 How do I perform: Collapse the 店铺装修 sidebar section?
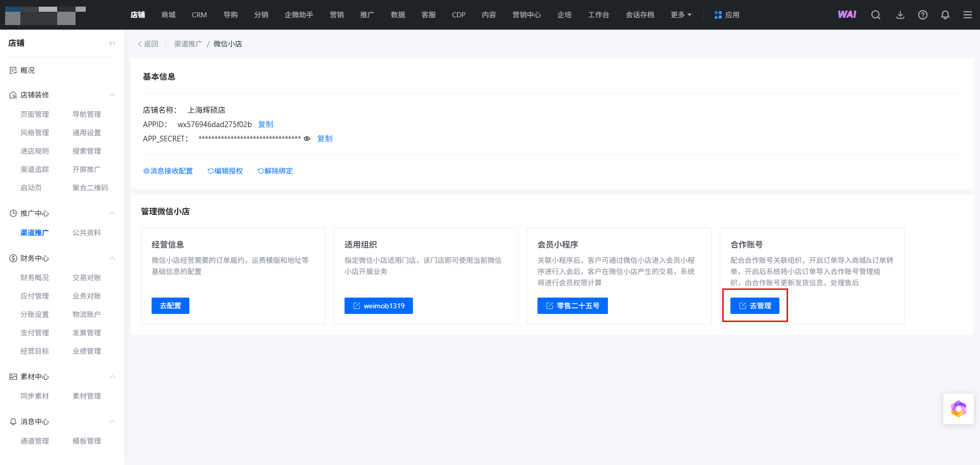pos(112,95)
